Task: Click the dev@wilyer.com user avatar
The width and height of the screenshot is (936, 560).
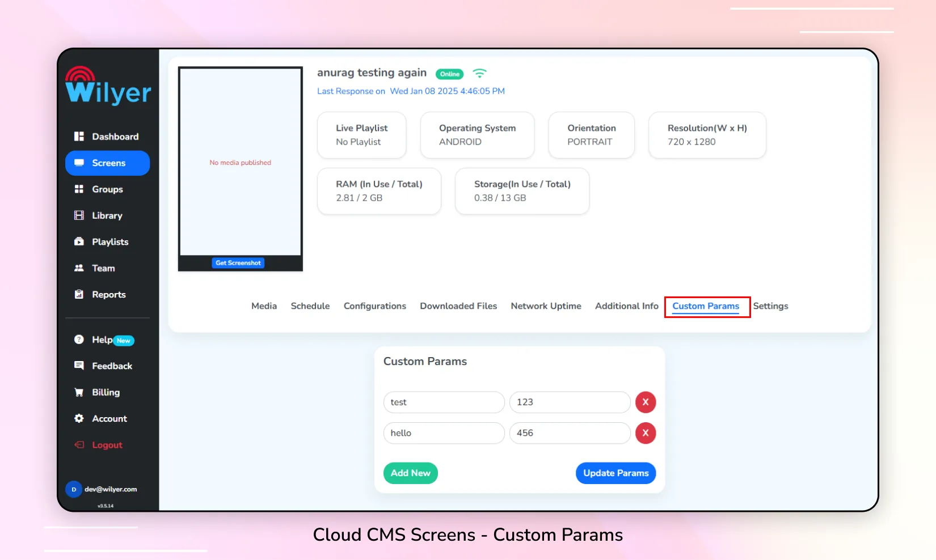Action: click(x=74, y=489)
